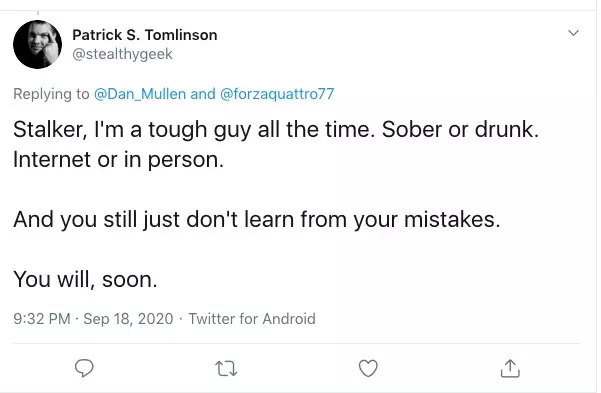Click the 'You will, soon.' text
Viewport: 601px width, 393px height.
click(85, 280)
